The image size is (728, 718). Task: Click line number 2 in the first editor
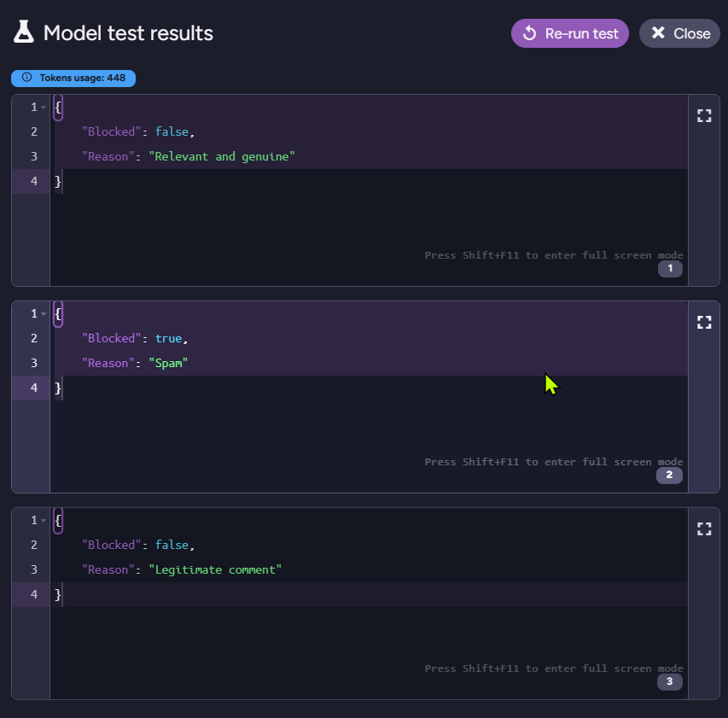[34, 131]
